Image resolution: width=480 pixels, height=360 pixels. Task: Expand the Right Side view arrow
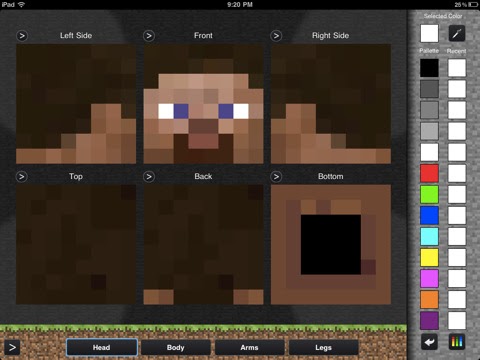(276, 36)
